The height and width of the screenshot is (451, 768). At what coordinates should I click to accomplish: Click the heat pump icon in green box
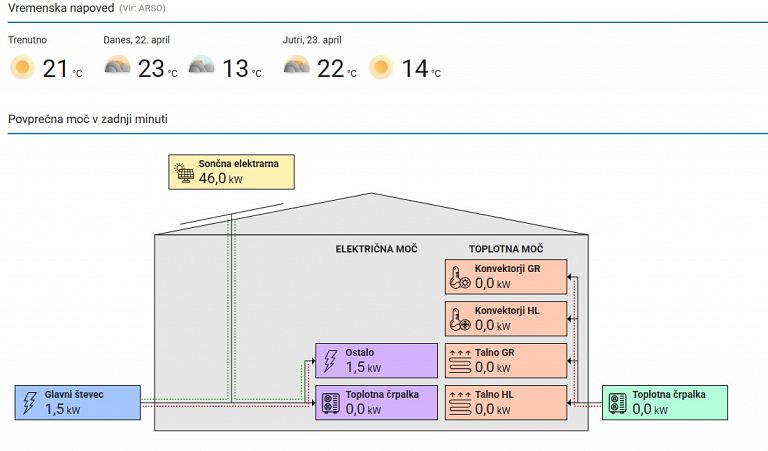click(617, 402)
